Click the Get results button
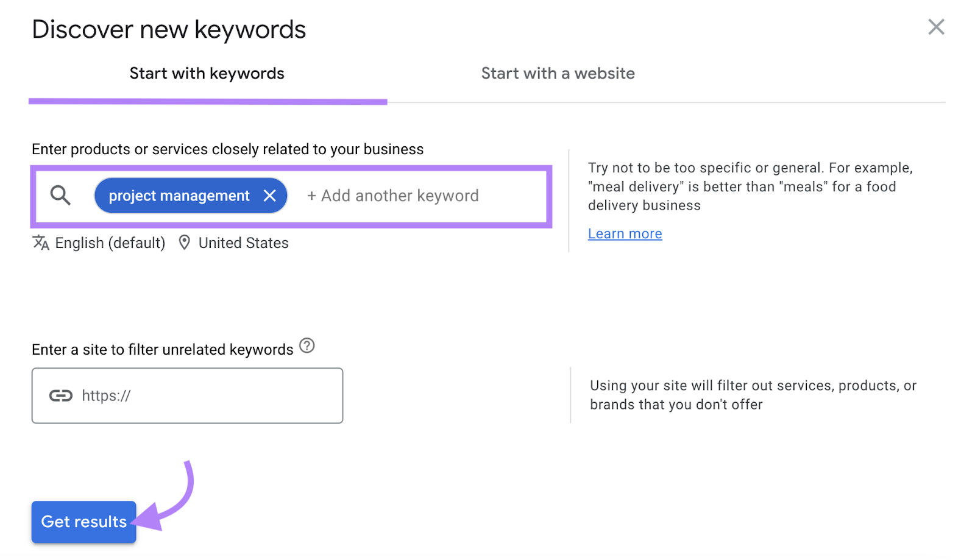 83,522
